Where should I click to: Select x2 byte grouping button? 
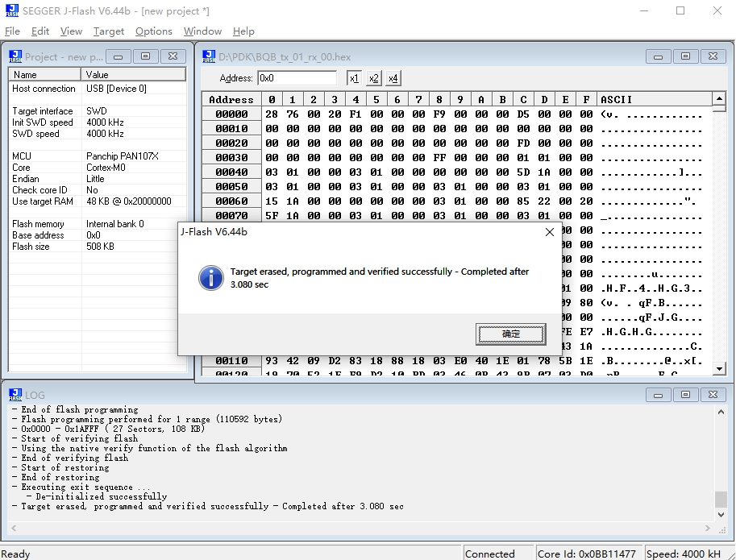(x=373, y=78)
